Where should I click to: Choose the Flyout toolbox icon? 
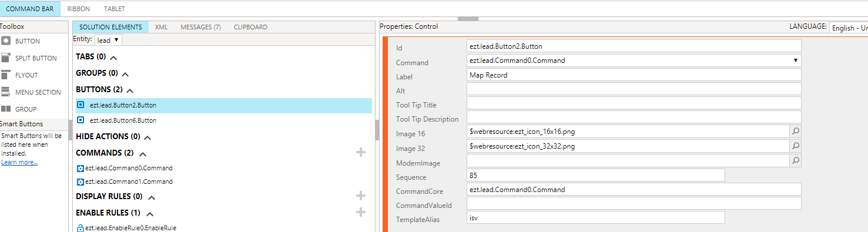click(x=6, y=75)
